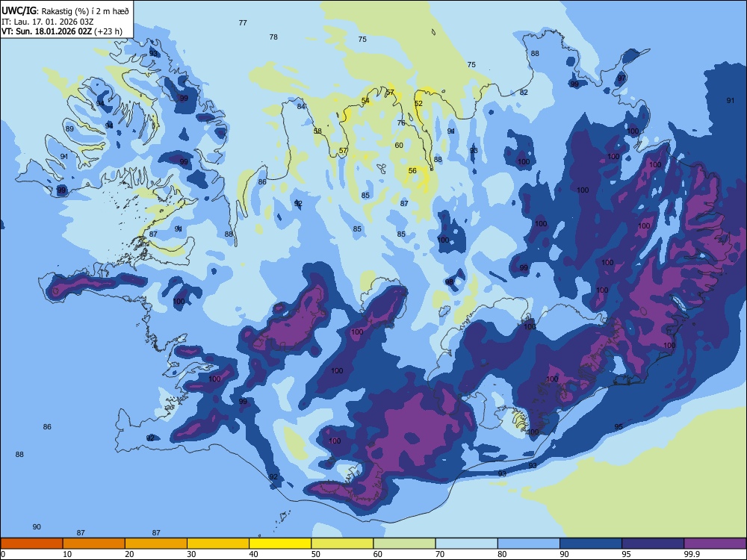This screenshot has height=560, width=747.
Task: Click the legend tick label '50'
Action: (x=316, y=554)
